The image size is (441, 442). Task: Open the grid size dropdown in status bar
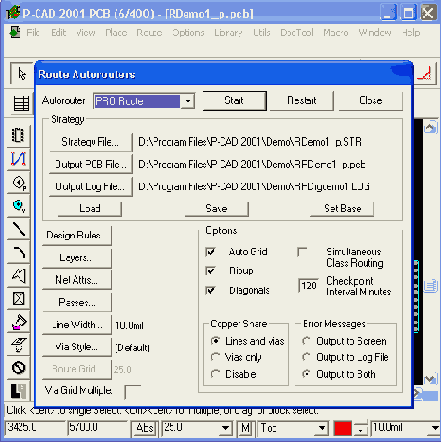point(226,428)
